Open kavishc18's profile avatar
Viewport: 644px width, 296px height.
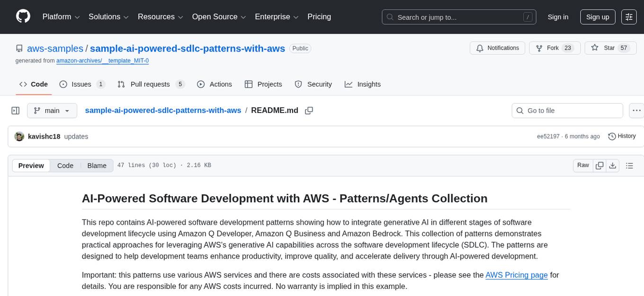[x=19, y=136]
